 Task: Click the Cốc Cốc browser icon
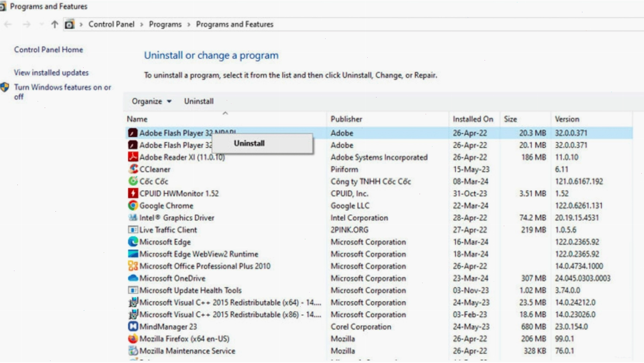click(133, 181)
